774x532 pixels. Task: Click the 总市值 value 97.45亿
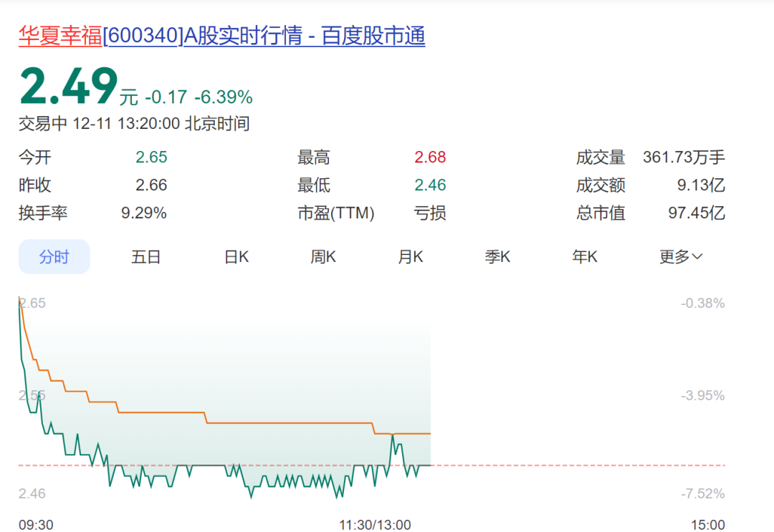pos(697,213)
